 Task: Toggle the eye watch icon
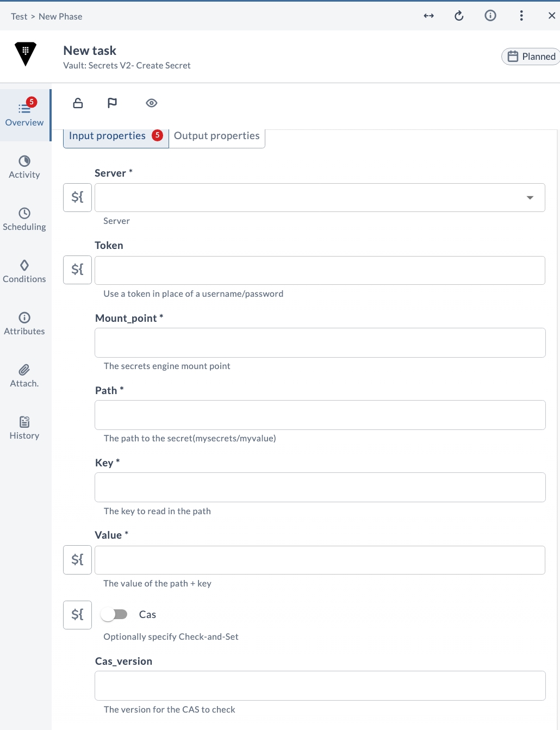tap(152, 103)
